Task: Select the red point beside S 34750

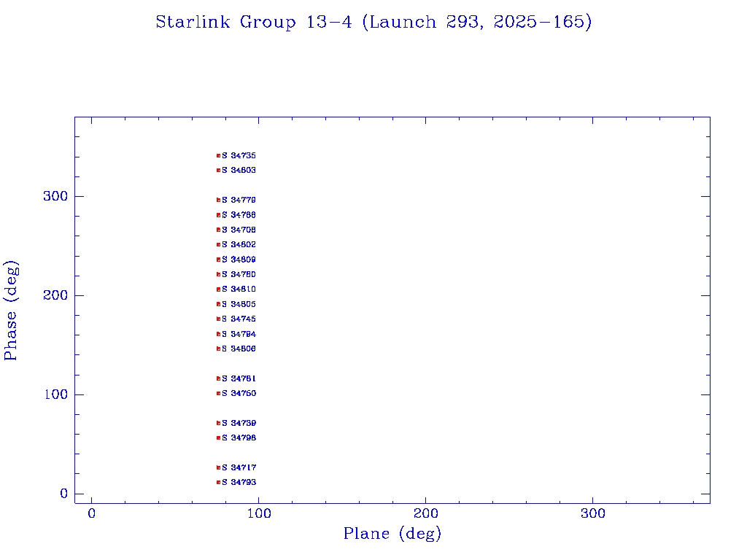Action: [218, 393]
